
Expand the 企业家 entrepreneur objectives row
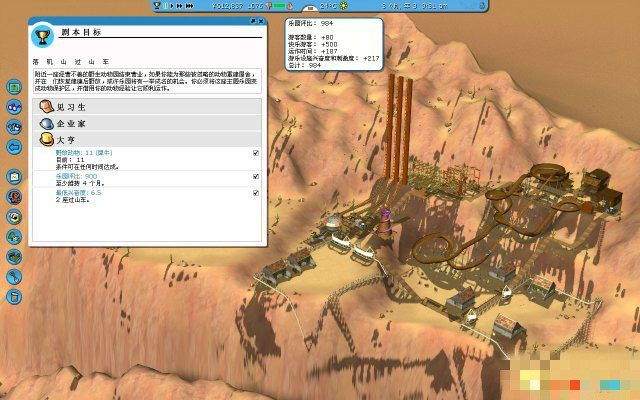(147, 123)
